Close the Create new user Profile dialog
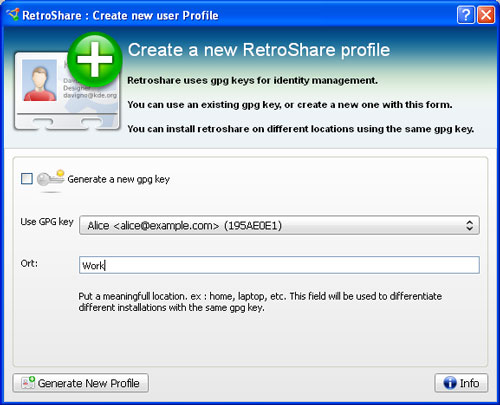This screenshot has height=405, width=500. tap(486, 15)
